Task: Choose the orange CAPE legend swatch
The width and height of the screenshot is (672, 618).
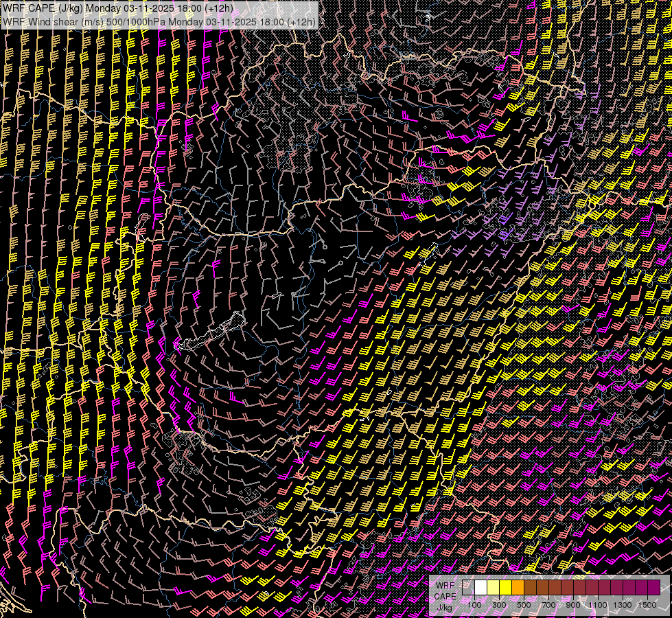Action: (518, 588)
